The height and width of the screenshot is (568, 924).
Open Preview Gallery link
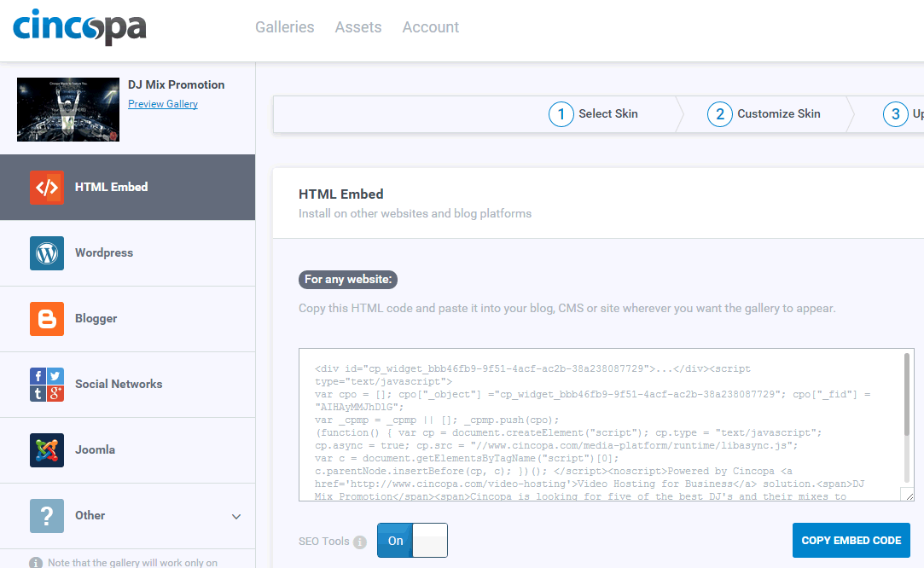(x=162, y=103)
